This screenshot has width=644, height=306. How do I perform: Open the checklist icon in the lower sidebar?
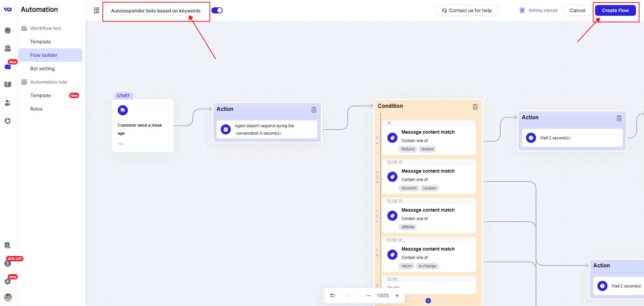8,245
